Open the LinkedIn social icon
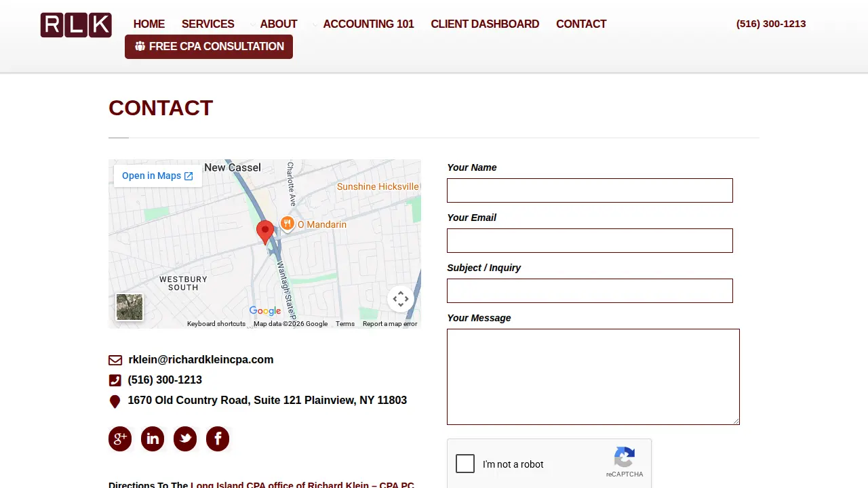 tap(153, 439)
